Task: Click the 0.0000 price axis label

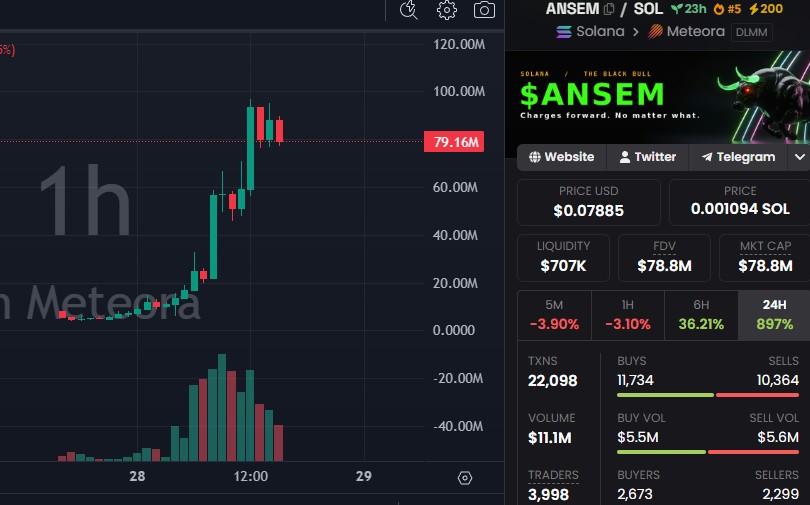Action: (453, 330)
